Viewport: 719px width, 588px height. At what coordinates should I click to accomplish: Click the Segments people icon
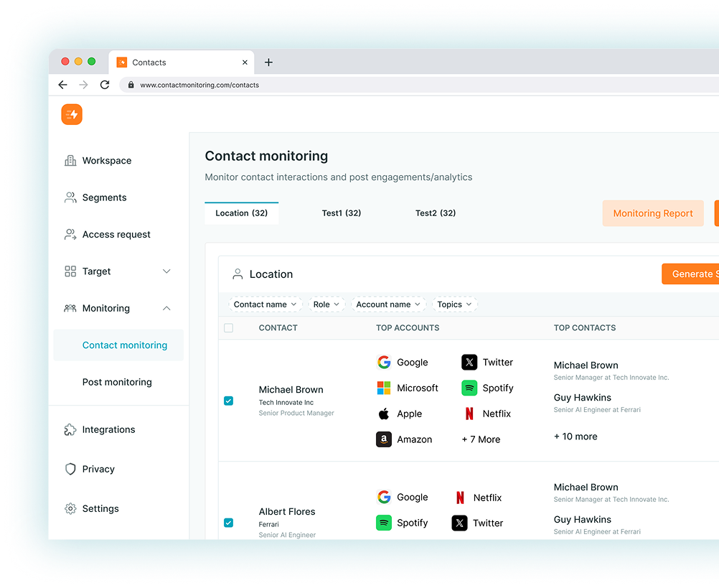pyautogui.click(x=70, y=197)
